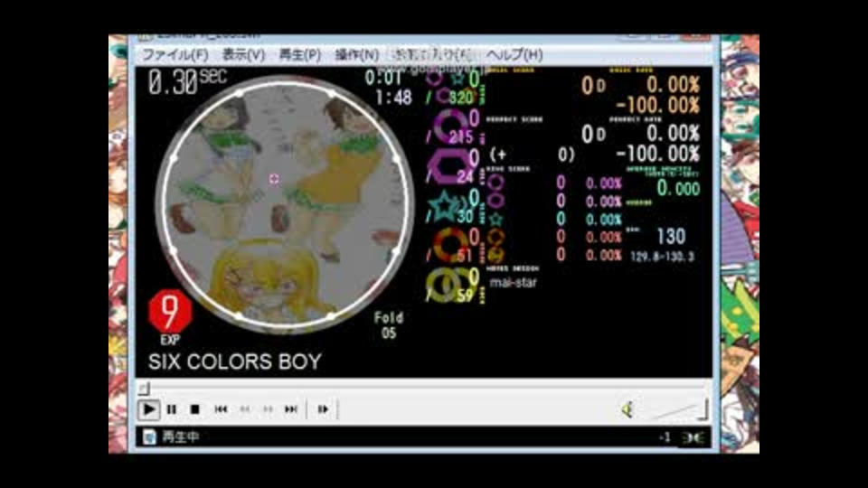Click the '130' BPM value
This screenshot has width=868, height=488.
(x=671, y=237)
